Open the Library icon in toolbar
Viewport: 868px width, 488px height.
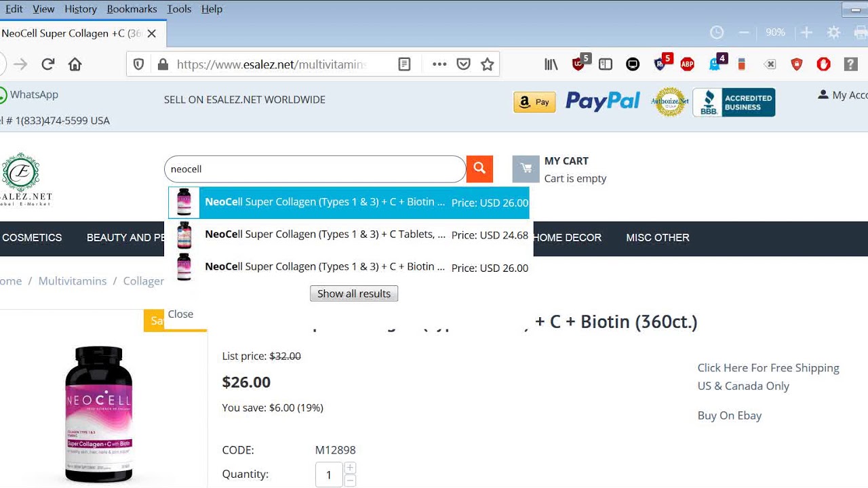click(551, 64)
